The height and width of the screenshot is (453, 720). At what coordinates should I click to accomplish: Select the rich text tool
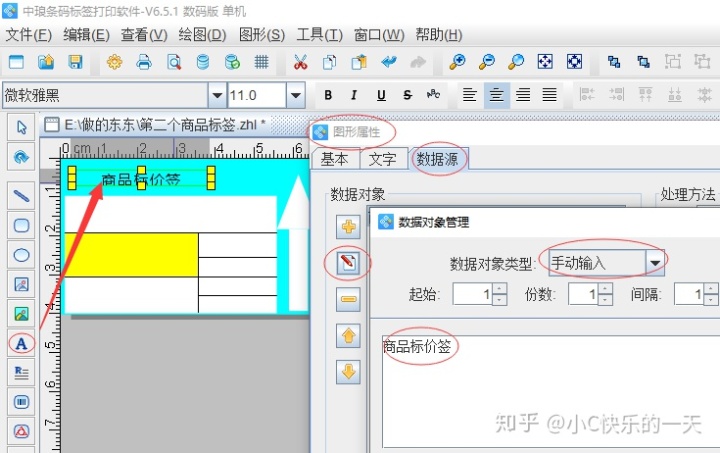(x=22, y=373)
